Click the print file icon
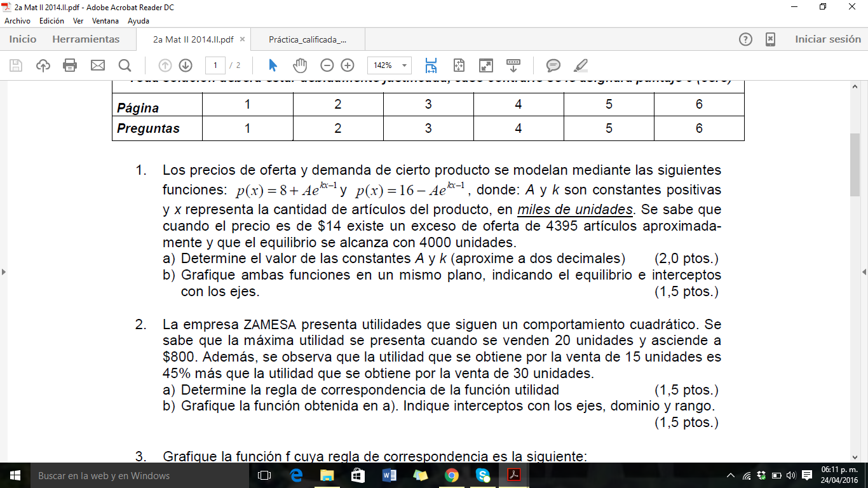Screen dimensions: 868x488 70,65
